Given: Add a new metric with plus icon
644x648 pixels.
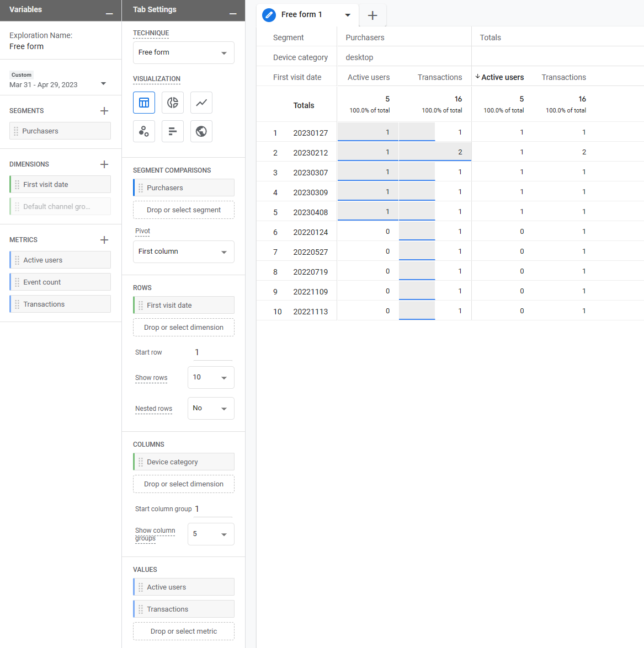Looking at the screenshot, I should [x=104, y=240].
